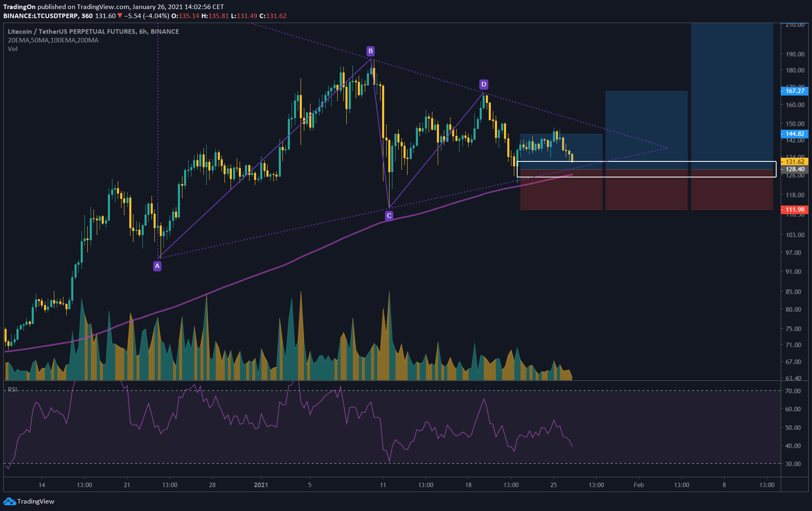Click 97.00 on the price axis
Screen dimensions: 812x511
coord(793,252)
